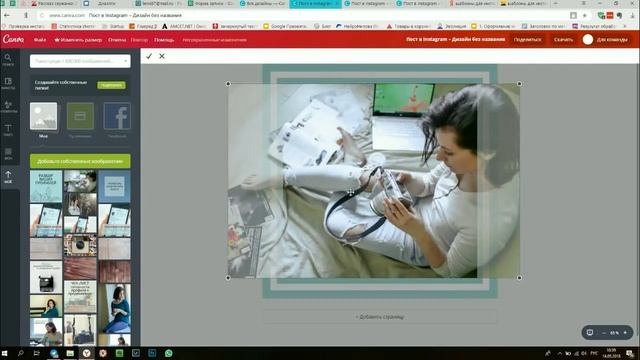640x360 pixels.
Task: Go back in the browser
Action: click(x=7, y=15)
